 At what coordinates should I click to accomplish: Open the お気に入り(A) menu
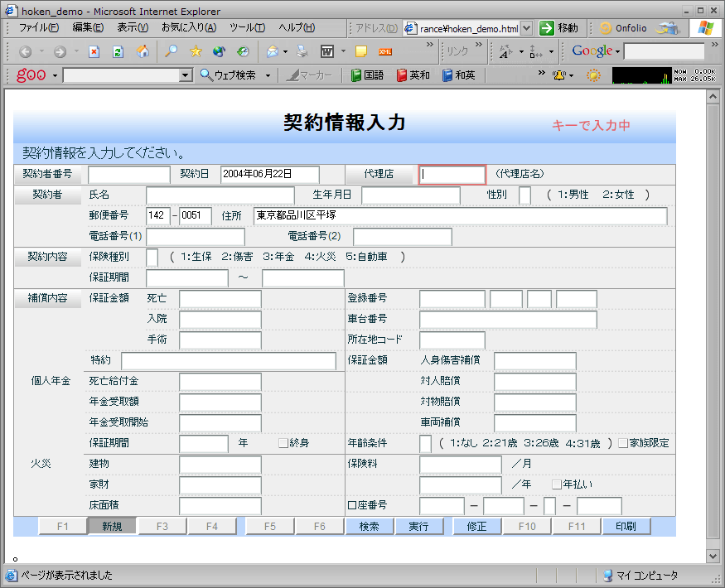189,27
